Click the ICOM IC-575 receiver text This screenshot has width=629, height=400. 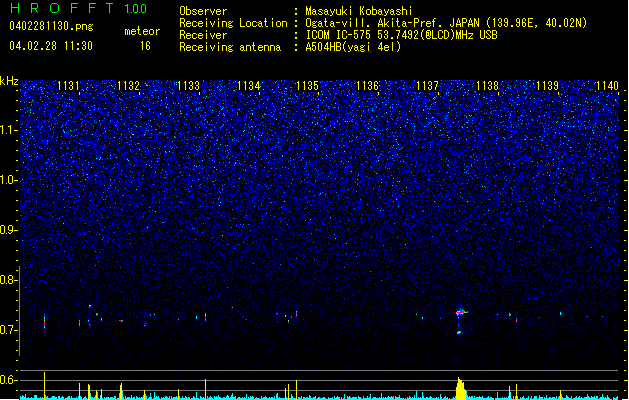pos(401,35)
